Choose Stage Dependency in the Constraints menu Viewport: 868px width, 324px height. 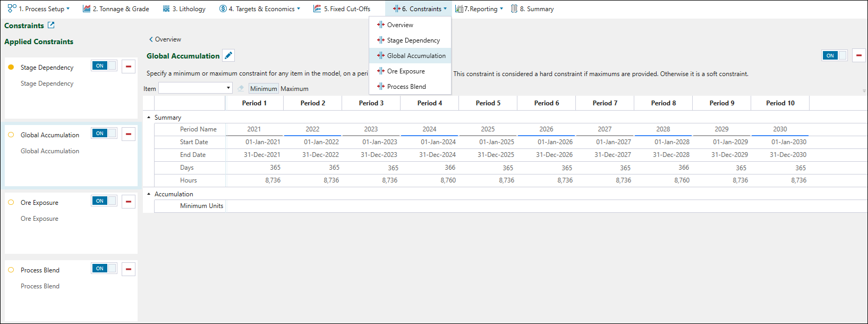pos(410,40)
